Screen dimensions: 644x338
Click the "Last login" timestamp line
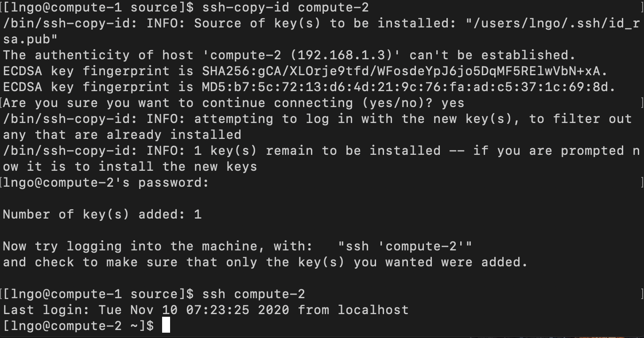206,310
